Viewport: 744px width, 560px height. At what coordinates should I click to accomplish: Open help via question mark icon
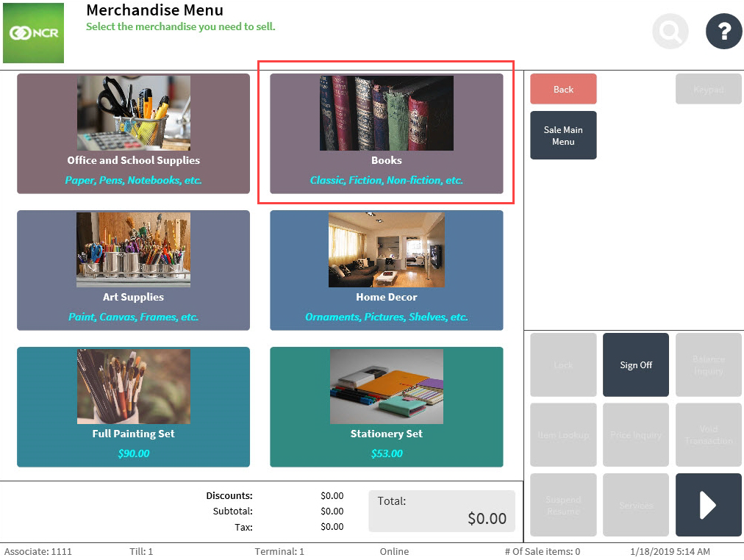pos(723,32)
